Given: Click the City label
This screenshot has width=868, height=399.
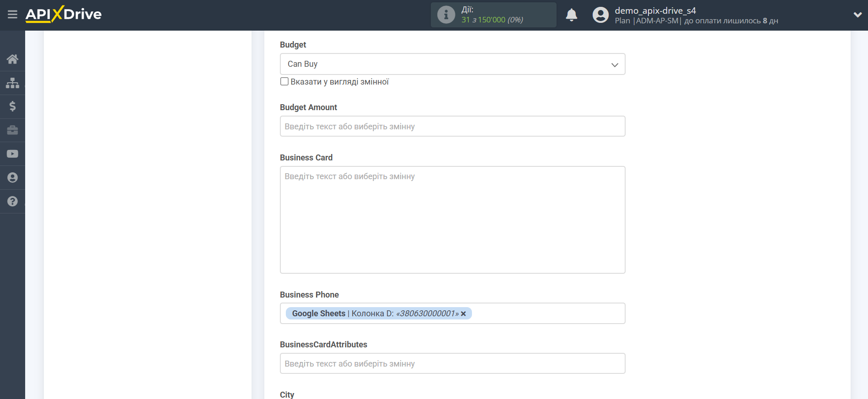Looking at the screenshot, I should pyautogui.click(x=287, y=394).
